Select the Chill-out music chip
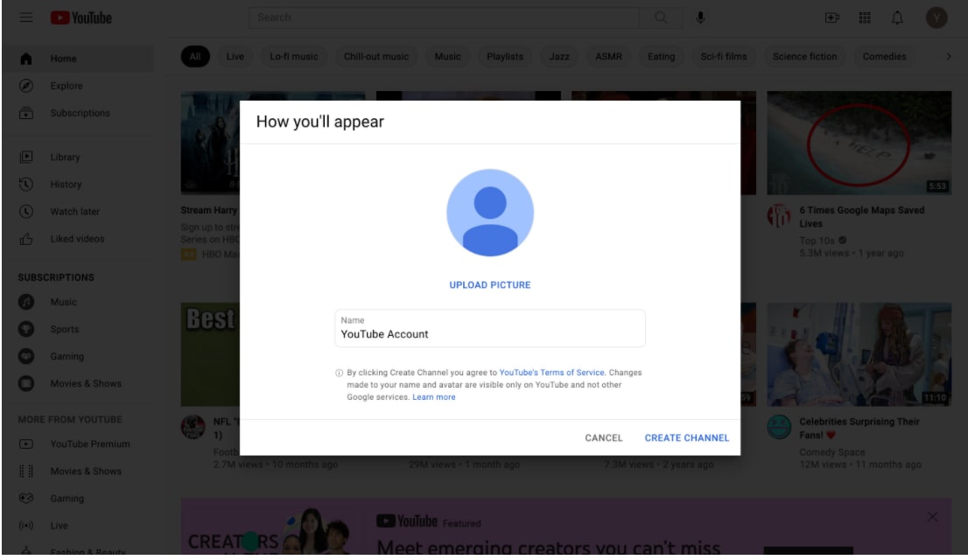Screen dimensions: 968x560 [x=376, y=56]
